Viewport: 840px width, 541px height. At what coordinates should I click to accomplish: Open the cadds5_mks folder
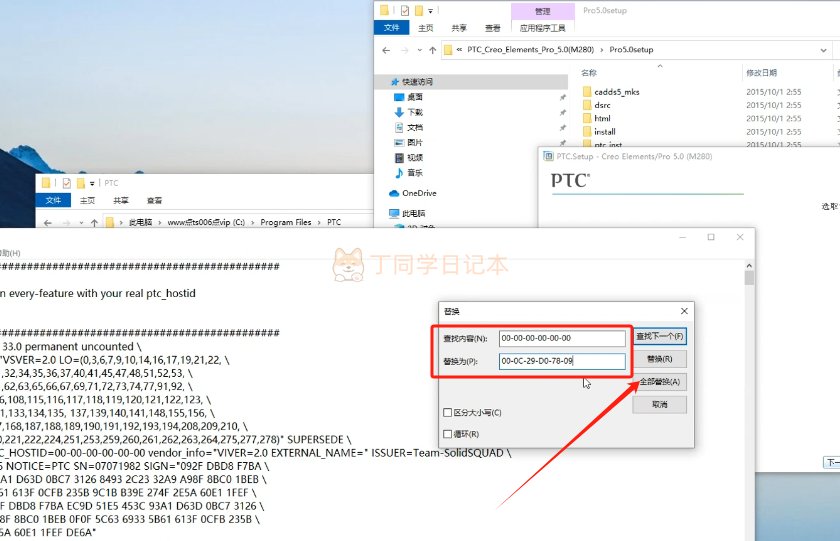point(617,92)
